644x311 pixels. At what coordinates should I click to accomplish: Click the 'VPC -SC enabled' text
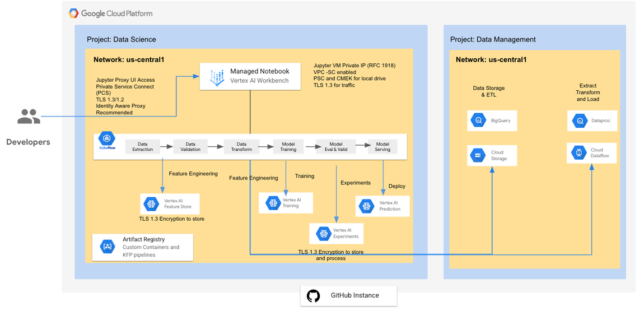pyautogui.click(x=334, y=72)
